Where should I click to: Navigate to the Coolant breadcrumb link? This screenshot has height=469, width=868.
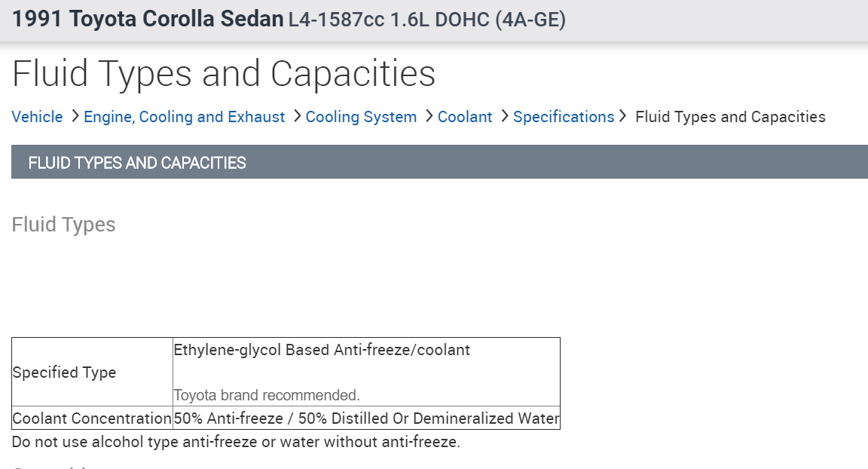pyautogui.click(x=465, y=117)
